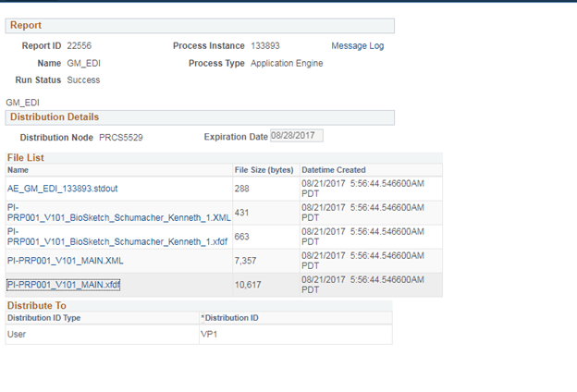Click the Distribute To section heading
Image resolution: width=577 pixels, height=392 pixels.
pyautogui.click(x=37, y=306)
